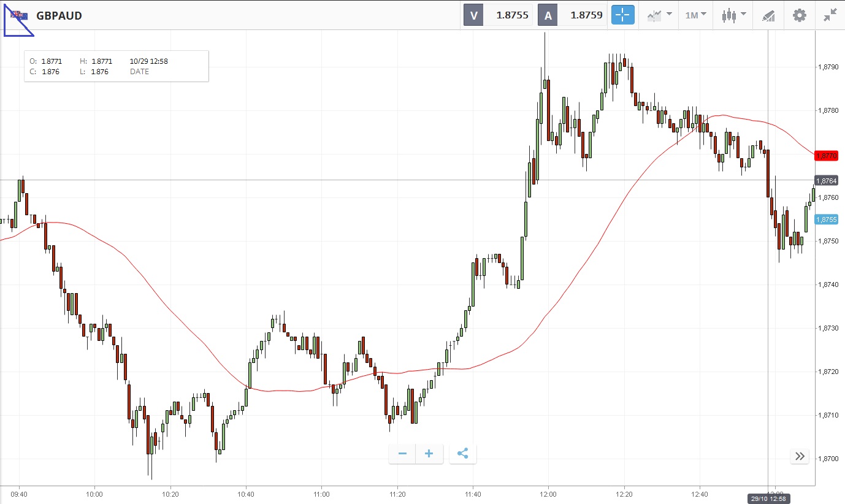845x504 pixels.
Task: Click the red 1.8770 moving average label
Action: (826, 156)
